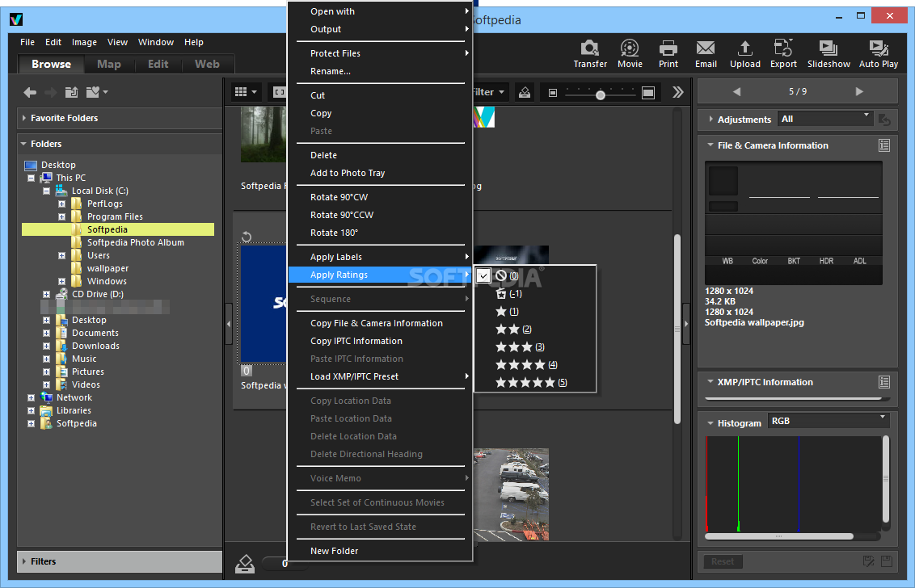Go forward with the right arrow
Image resolution: width=915 pixels, height=588 pixels.
[51, 92]
